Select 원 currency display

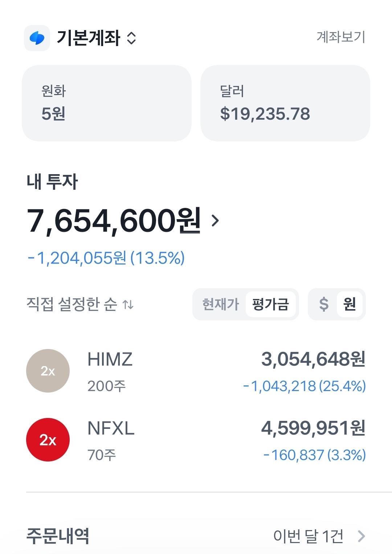[350, 304]
